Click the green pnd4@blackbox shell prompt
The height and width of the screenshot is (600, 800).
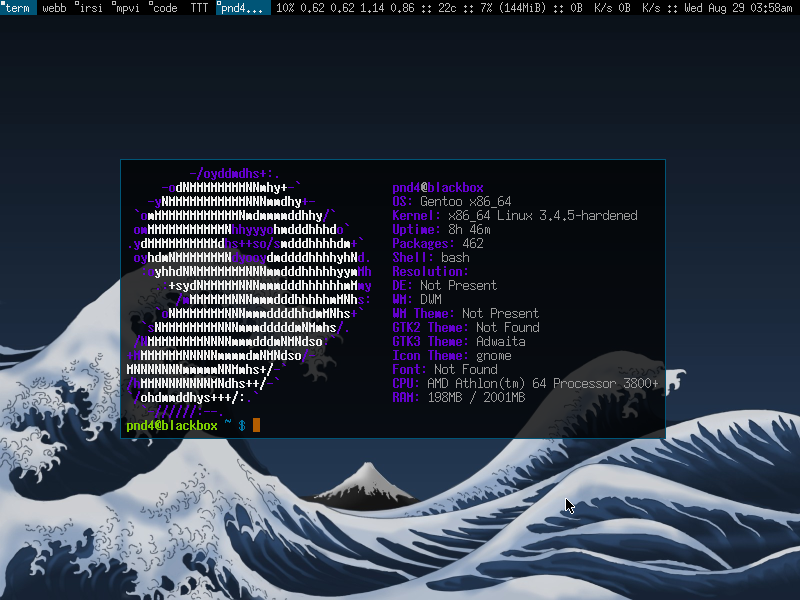[x=172, y=426]
